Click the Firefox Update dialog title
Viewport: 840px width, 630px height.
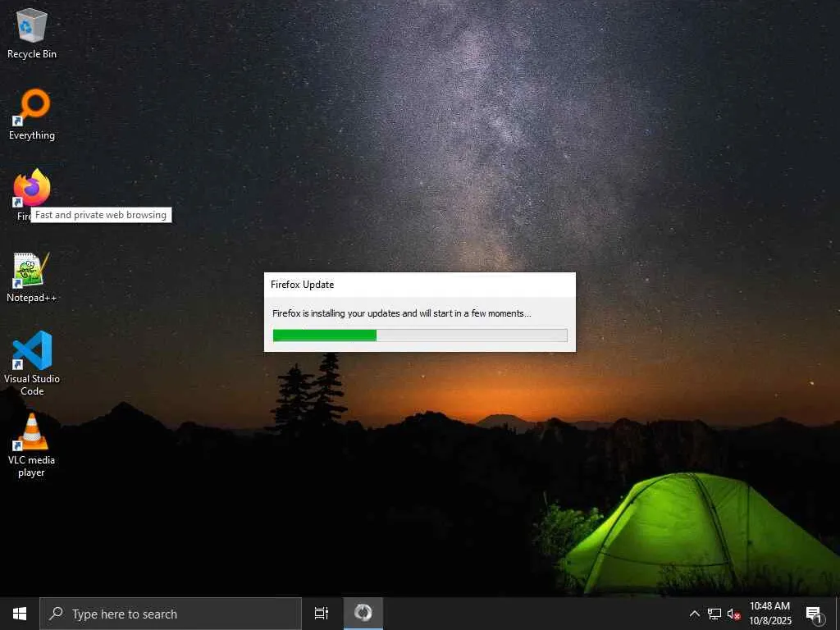click(302, 285)
